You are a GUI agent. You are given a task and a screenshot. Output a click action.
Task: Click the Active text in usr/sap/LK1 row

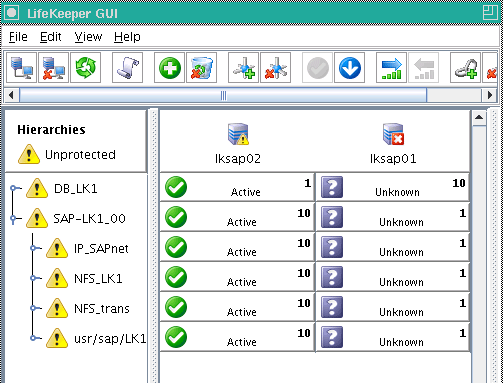point(242,342)
